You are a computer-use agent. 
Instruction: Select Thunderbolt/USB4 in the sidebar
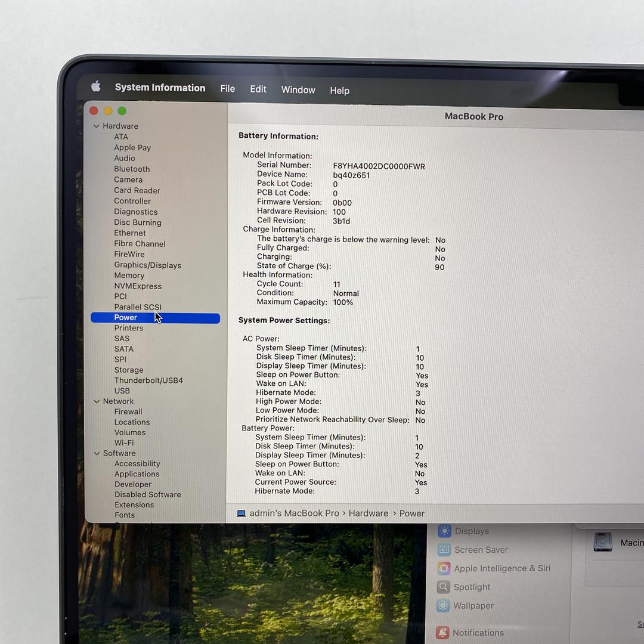148,380
